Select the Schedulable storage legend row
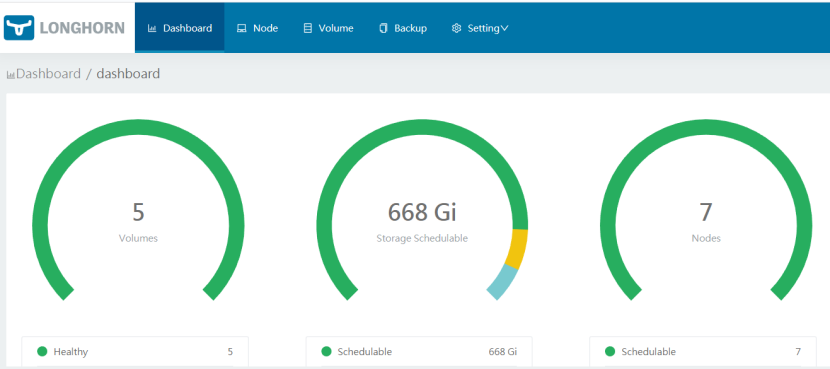This screenshot has height=369, width=830. 419,351
